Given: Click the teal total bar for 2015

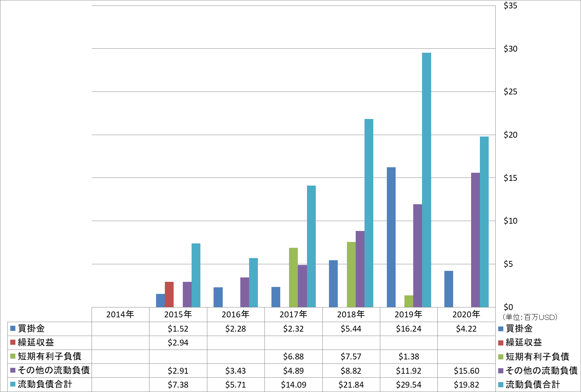Looking at the screenshot, I should [x=196, y=275].
